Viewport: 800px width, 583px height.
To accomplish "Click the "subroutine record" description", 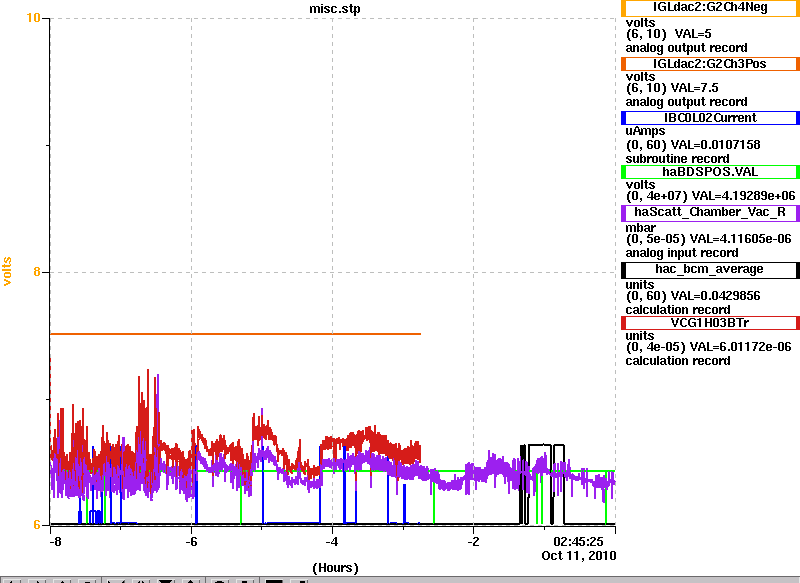I will 677,159.
